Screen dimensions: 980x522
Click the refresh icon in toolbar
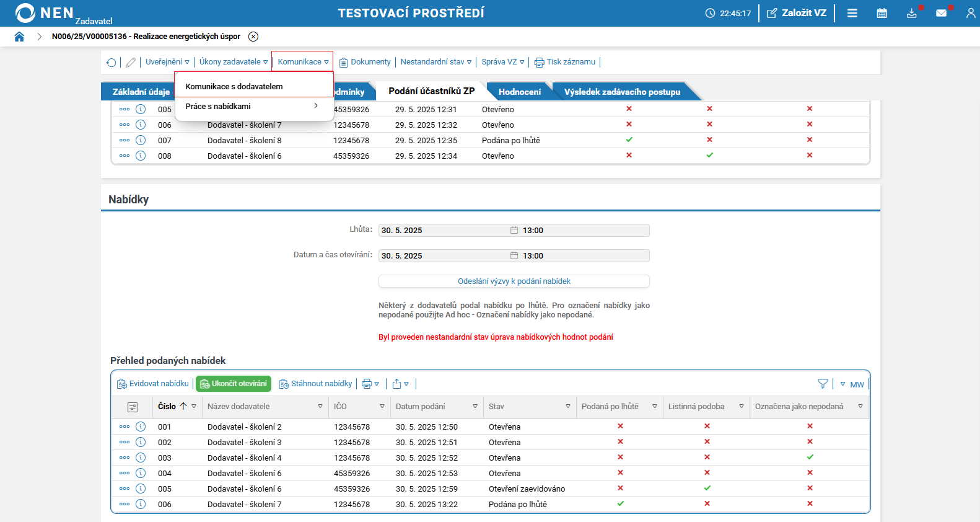pyautogui.click(x=111, y=62)
